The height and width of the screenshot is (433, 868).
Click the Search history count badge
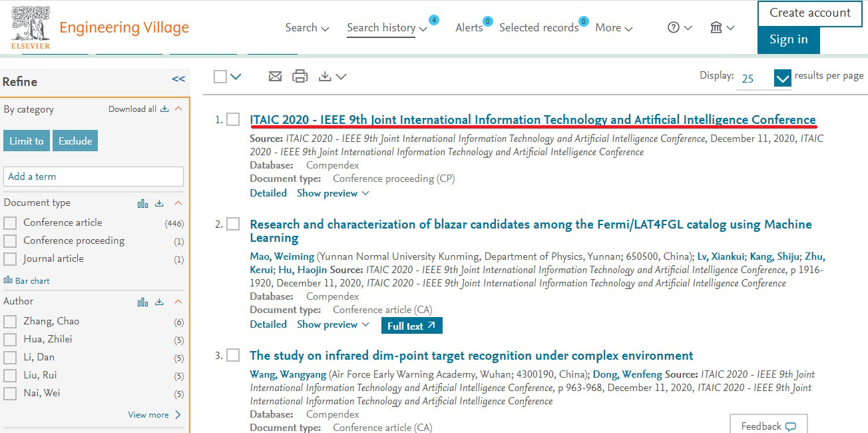(x=434, y=20)
